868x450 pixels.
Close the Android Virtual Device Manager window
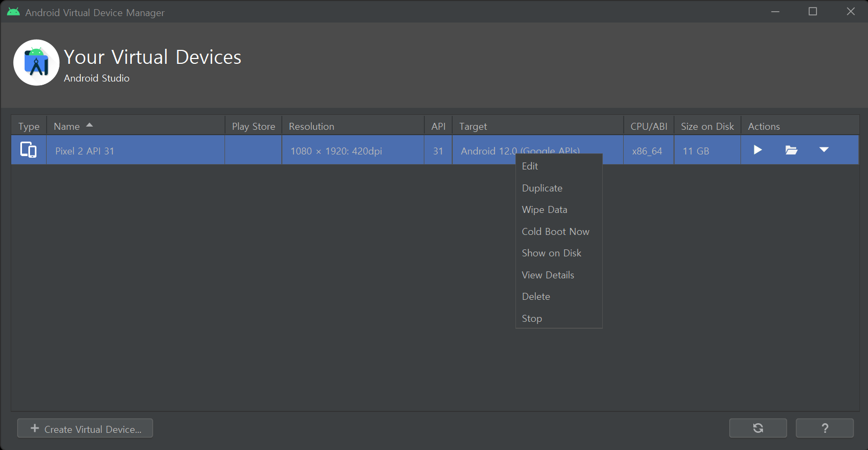pyautogui.click(x=850, y=12)
